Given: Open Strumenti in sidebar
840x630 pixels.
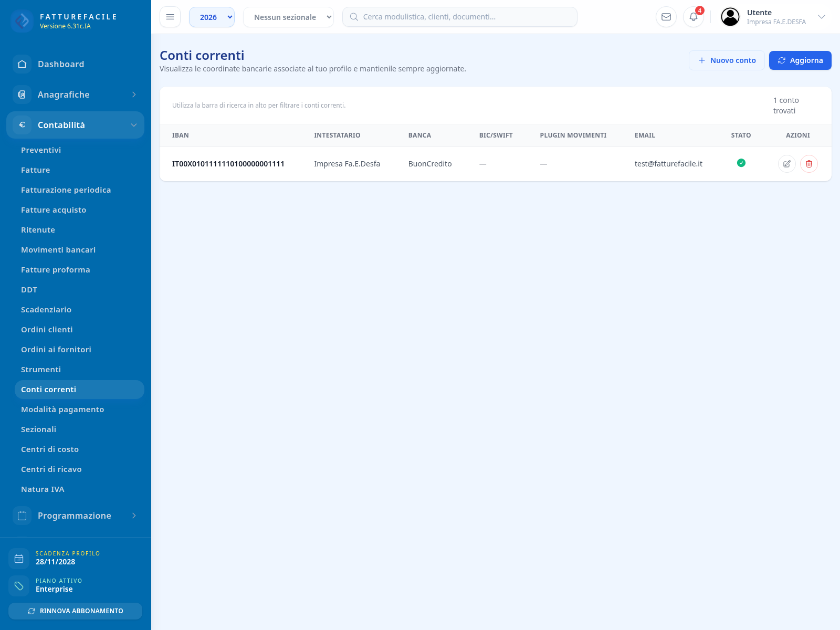Looking at the screenshot, I should (79, 370).
